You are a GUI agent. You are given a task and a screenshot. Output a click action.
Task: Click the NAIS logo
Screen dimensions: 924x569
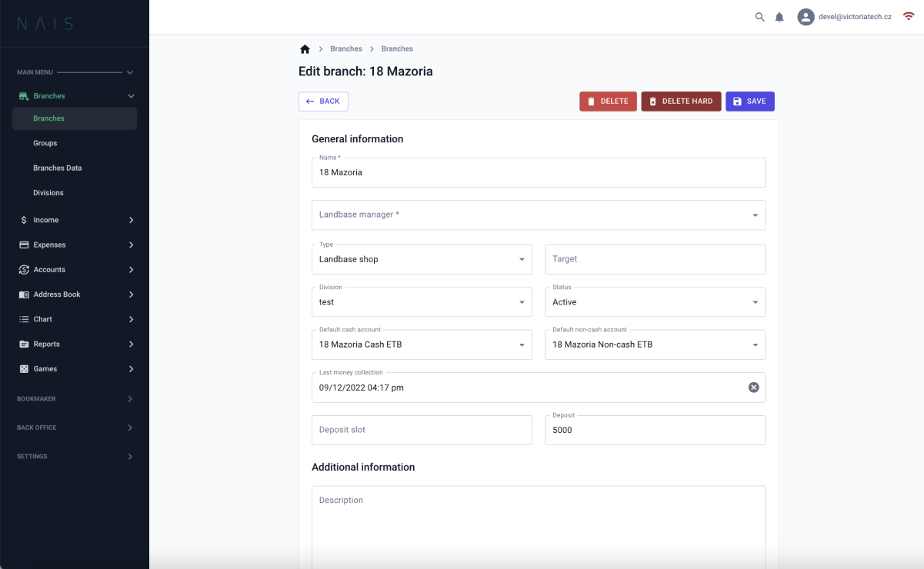point(45,24)
